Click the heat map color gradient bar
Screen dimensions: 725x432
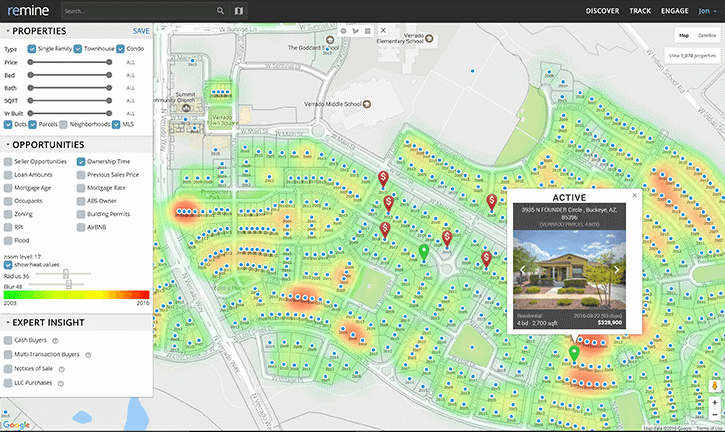(76, 295)
